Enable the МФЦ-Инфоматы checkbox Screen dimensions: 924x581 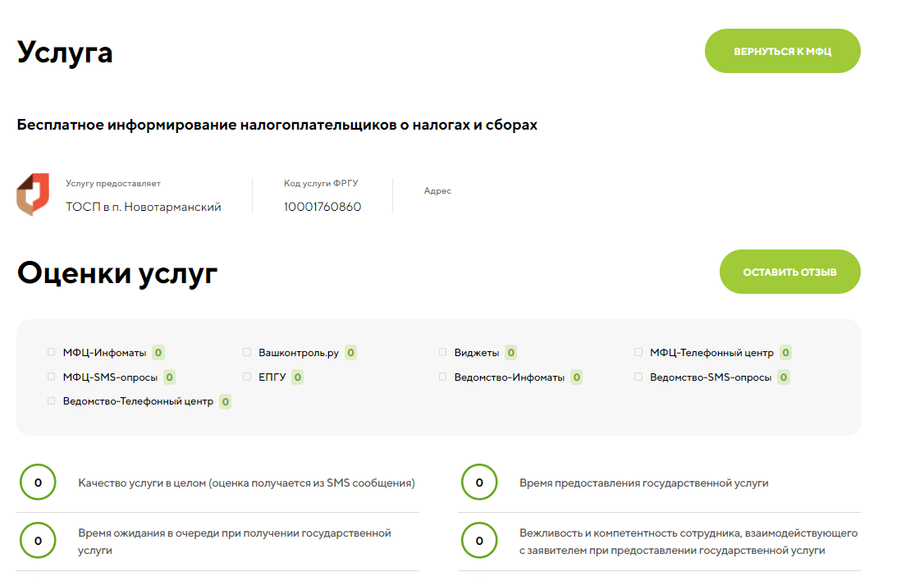51,353
